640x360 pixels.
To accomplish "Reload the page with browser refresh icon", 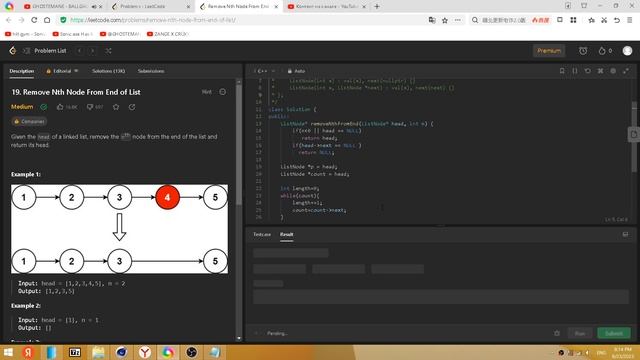I will point(34,20).
